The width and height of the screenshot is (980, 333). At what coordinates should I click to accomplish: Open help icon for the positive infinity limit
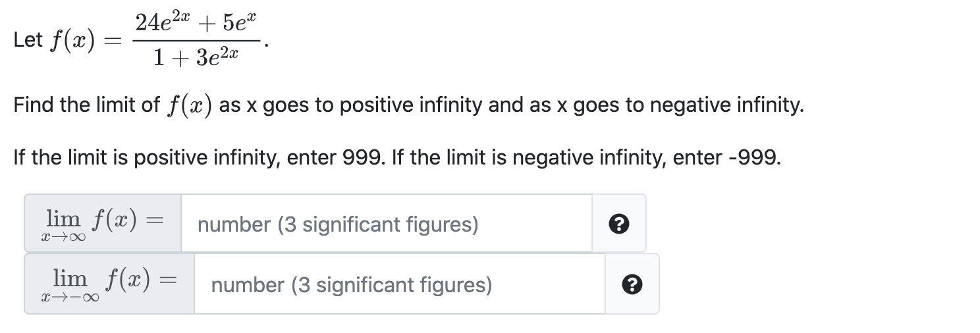click(x=618, y=224)
